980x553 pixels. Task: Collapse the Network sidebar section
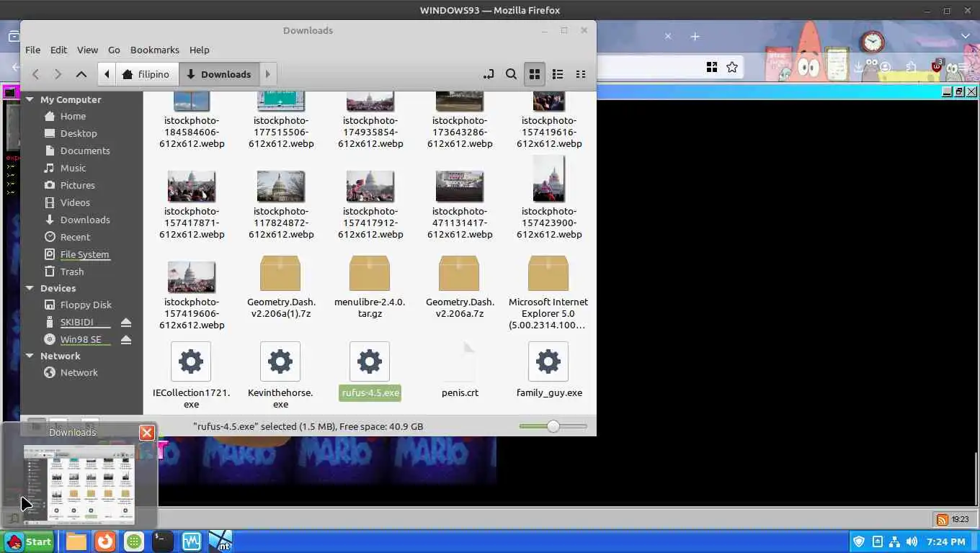[30, 356]
